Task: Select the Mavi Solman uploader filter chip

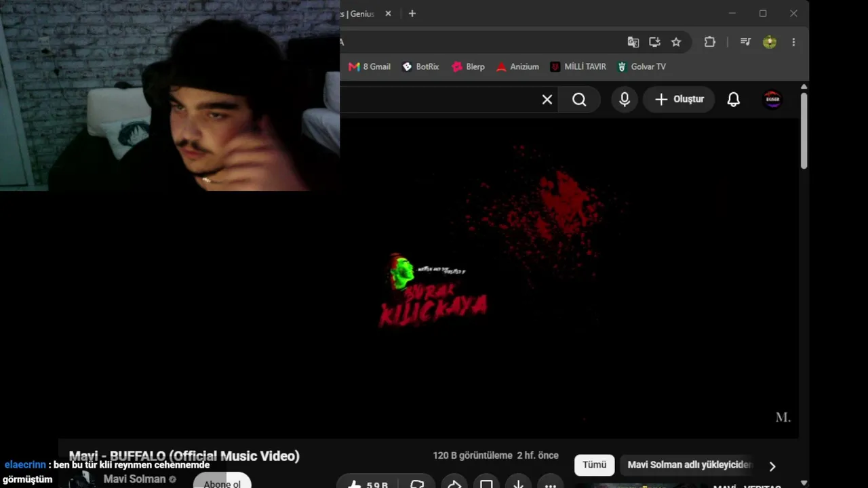Action: (x=689, y=465)
